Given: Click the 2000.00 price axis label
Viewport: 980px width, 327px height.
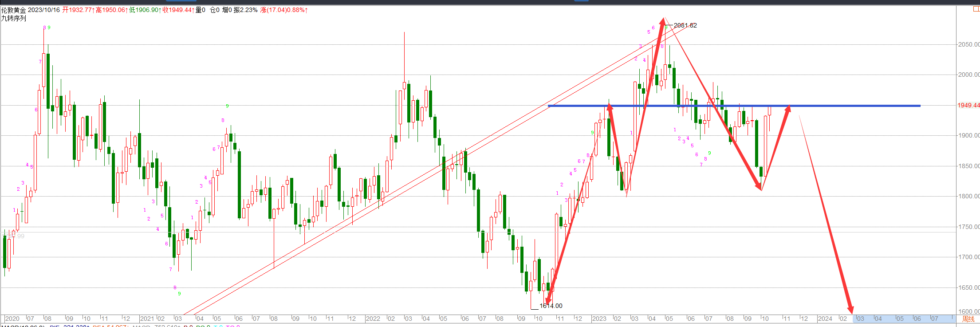Looking at the screenshot, I should [968, 75].
